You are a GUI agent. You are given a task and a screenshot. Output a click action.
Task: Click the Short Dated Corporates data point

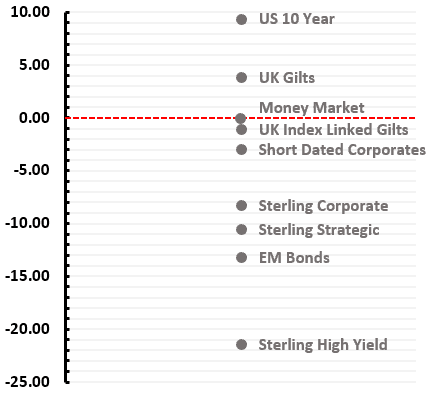click(241, 150)
